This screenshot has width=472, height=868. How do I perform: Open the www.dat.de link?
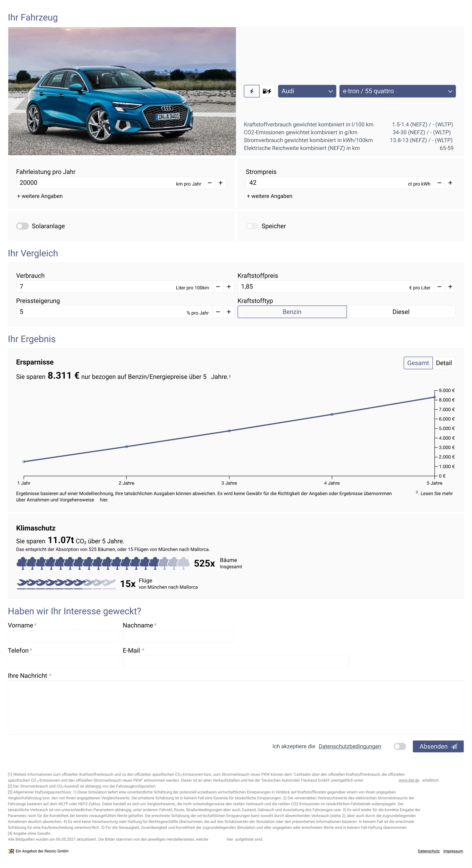(x=409, y=780)
